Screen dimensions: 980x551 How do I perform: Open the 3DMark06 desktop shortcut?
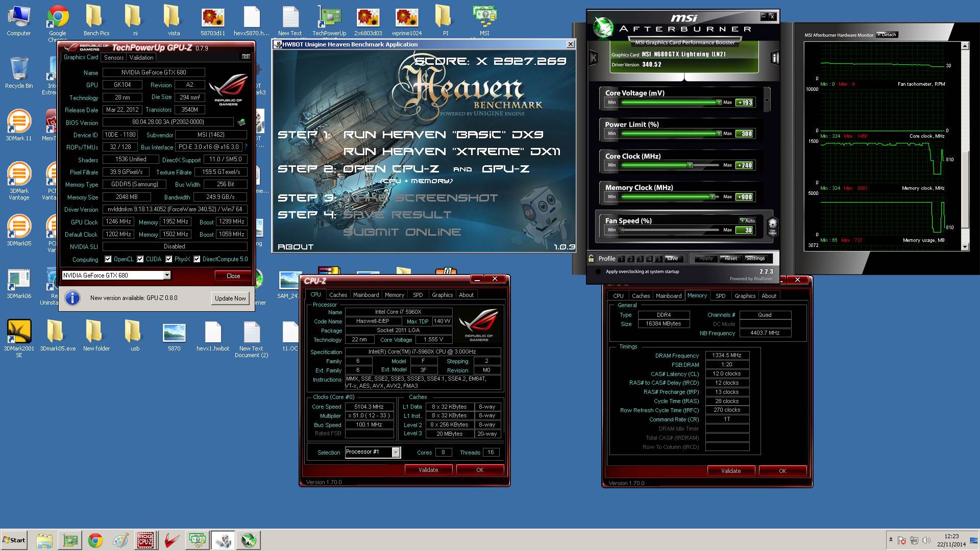(x=19, y=283)
